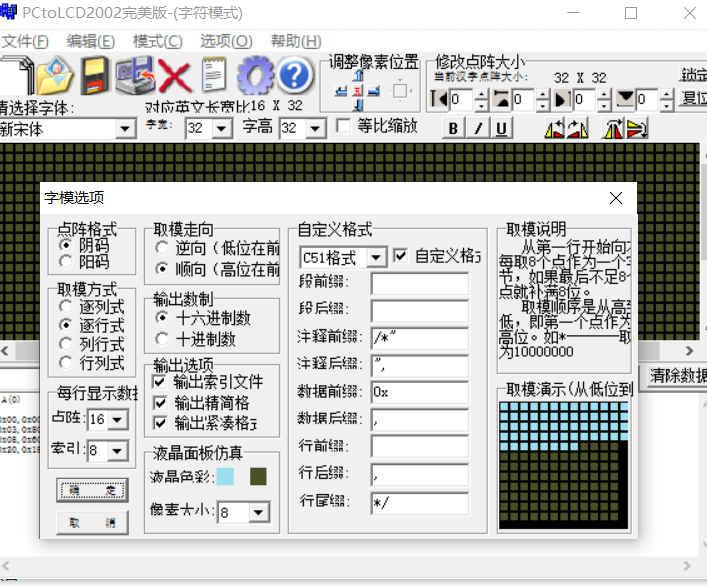Open the 字高 32 dropdown

pyautogui.click(x=315, y=129)
